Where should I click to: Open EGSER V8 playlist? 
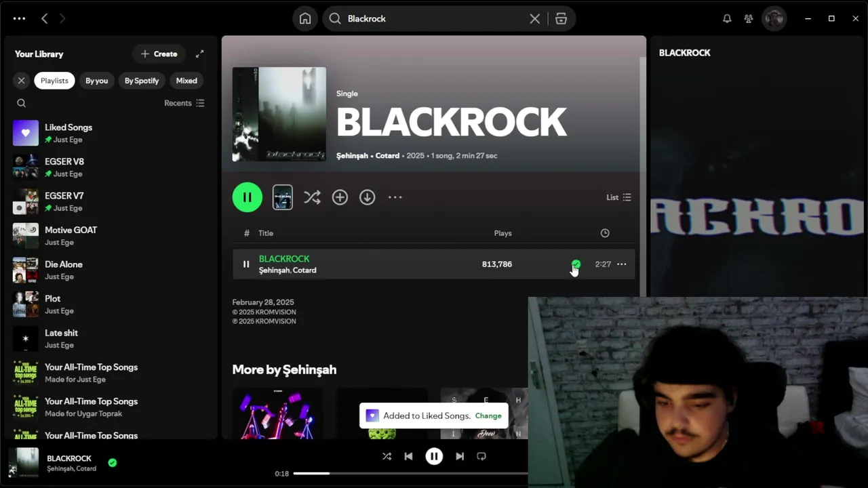[x=110, y=167]
